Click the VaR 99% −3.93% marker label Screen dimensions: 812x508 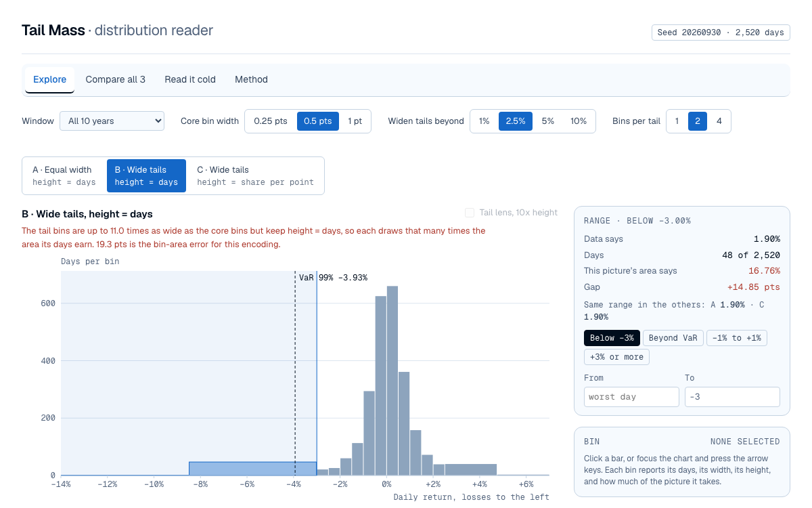tap(334, 278)
